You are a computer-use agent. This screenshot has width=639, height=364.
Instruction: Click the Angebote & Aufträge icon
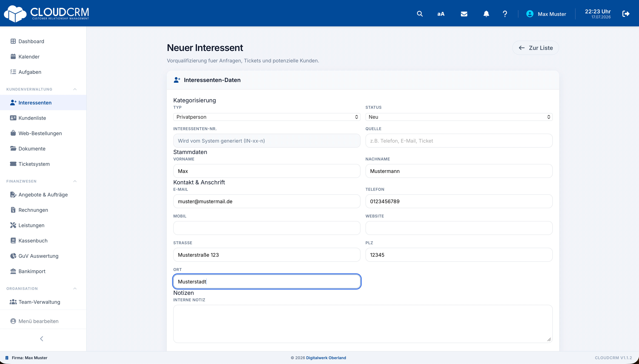pos(13,194)
